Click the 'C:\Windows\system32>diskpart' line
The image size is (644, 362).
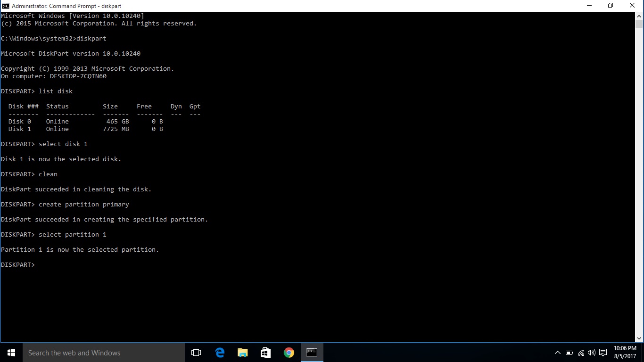click(x=54, y=38)
